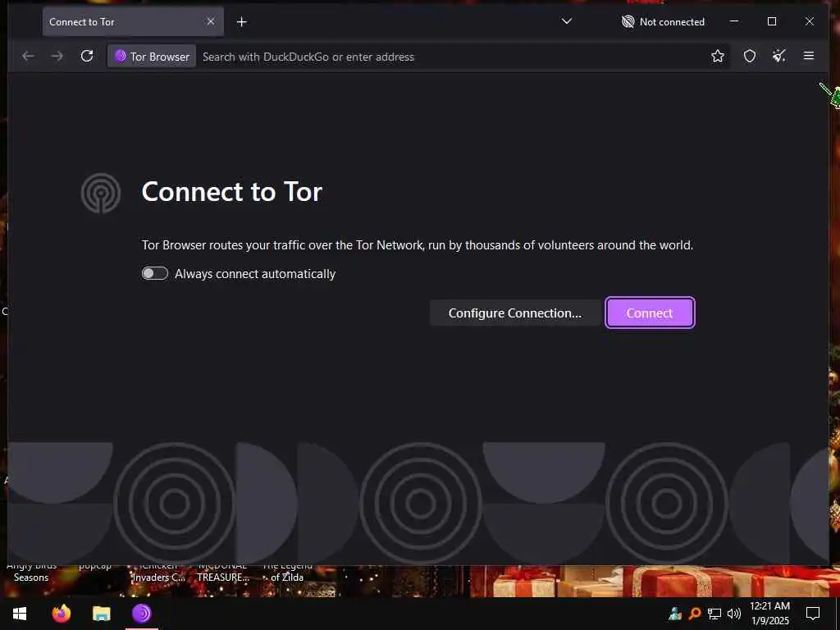This screenshot has width=840, height=630.
Task: Expand the list all tabs chevron
Action: click(567, 21)
